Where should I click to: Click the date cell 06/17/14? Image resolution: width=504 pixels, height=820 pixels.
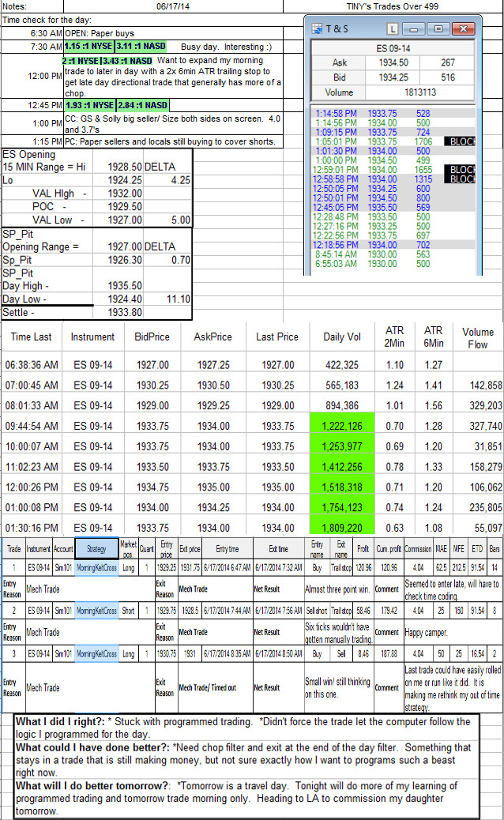point(173,6)
